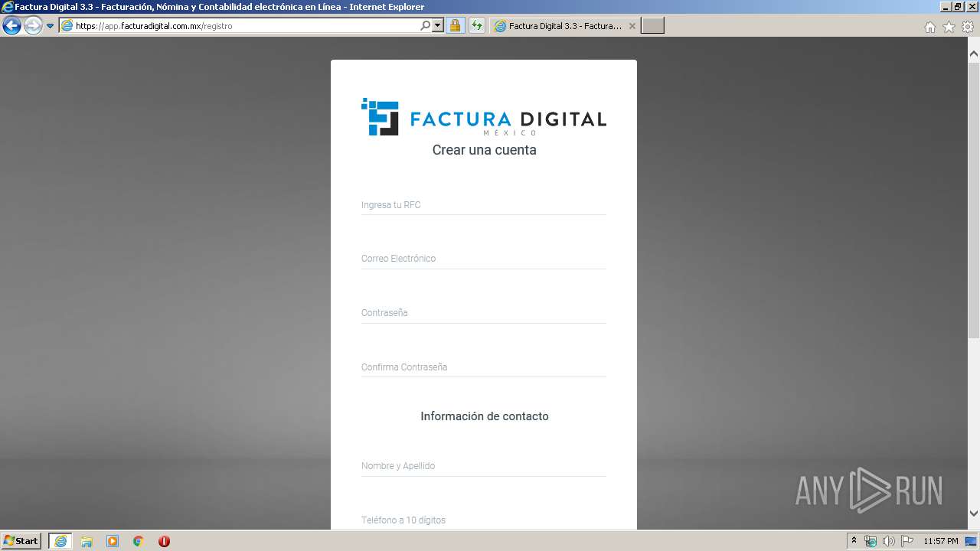Open a new blank tab
The image size is (980, 551).
point(652,26)
